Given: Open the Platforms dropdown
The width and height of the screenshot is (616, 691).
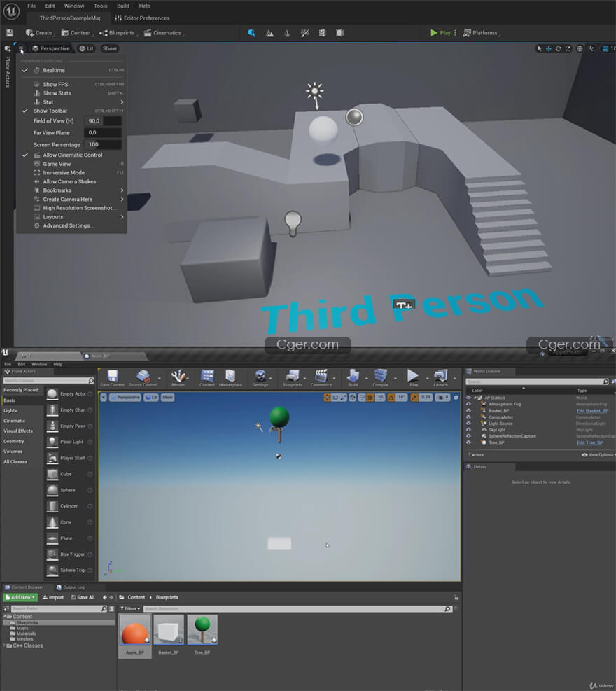Looking at the screenshot, I should 481,33.
